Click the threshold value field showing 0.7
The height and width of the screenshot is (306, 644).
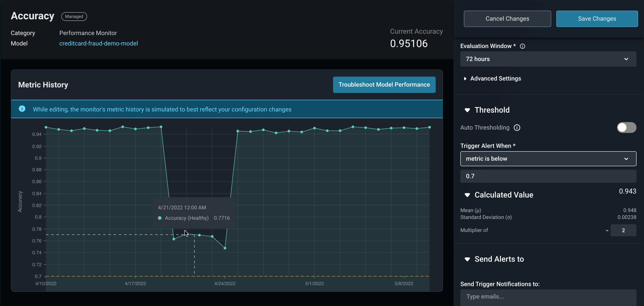pyautogui.click(x=548, y=176)
